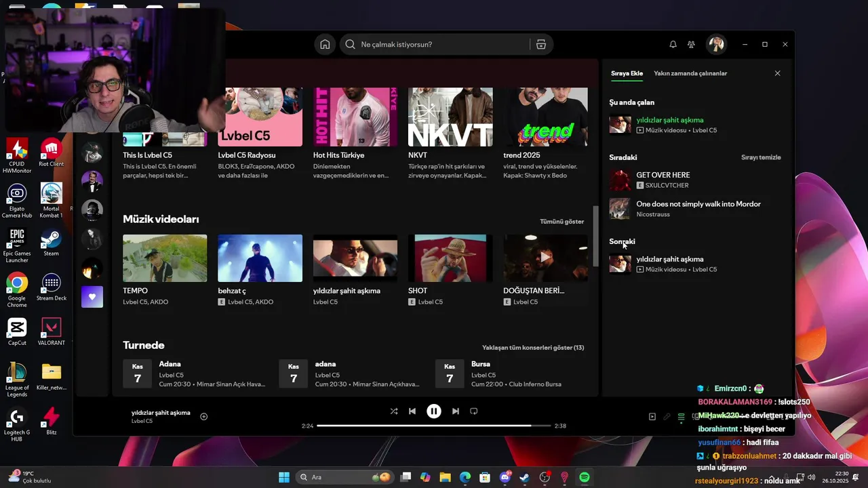Open Elgato Camera Hub desktop icon
Image resolution: width=868 pixels, height=488 pixels.
[x=17, y=201]
